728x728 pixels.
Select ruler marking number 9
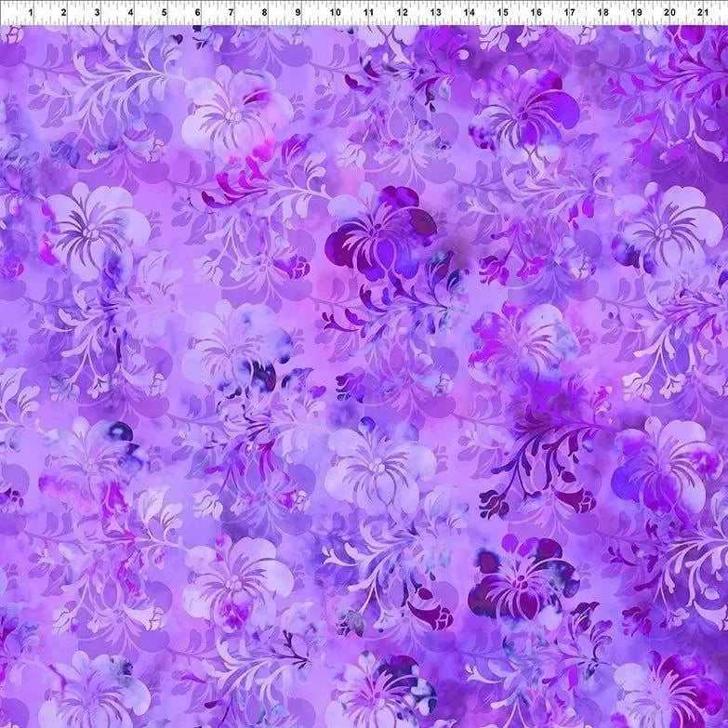[x=298, y=13]
